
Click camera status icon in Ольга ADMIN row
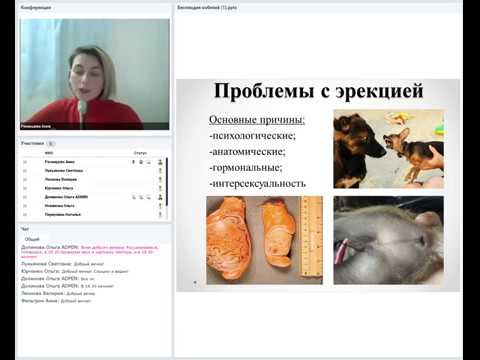click(x=141, y=197)
